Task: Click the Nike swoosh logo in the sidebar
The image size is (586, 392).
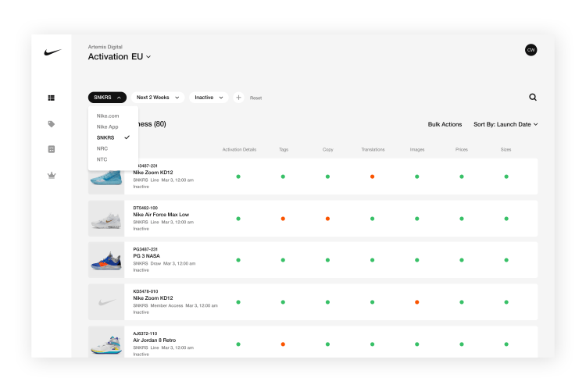Action: 52,52
